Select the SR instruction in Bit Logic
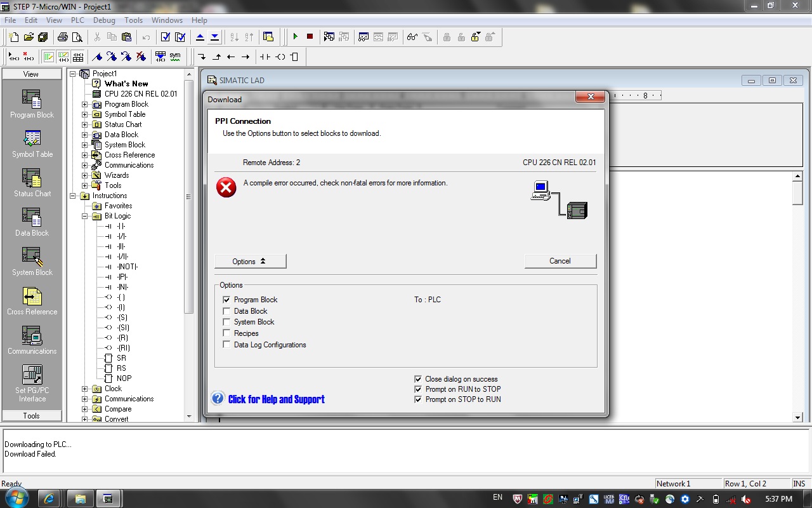This screenshot has height=508, width=812. click(x=121, y=358)
